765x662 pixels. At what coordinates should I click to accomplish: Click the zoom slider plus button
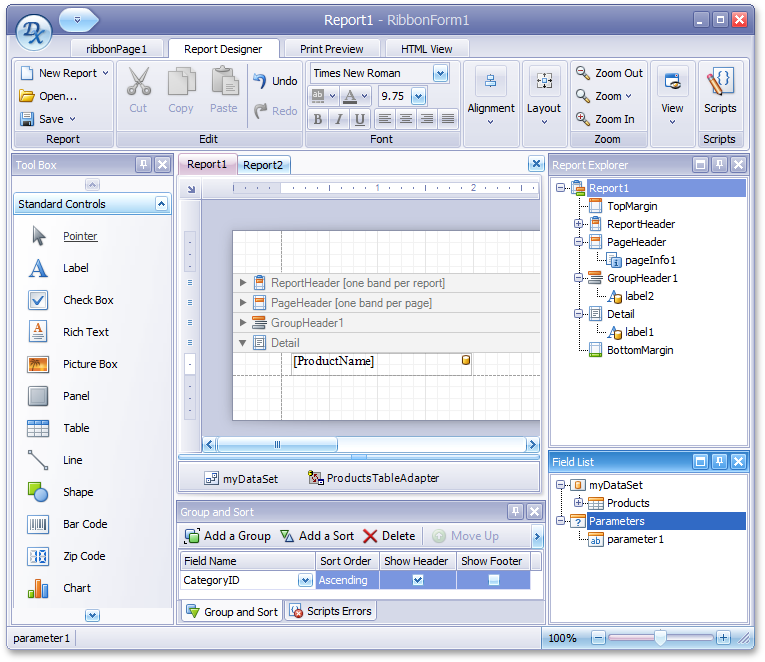click(x=723, y=637)
